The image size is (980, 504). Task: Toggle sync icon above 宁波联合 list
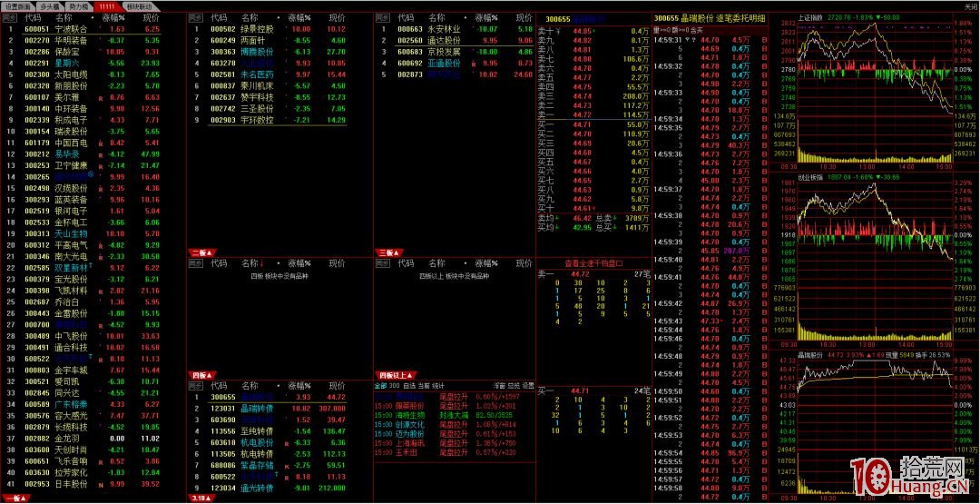(9, 17)
